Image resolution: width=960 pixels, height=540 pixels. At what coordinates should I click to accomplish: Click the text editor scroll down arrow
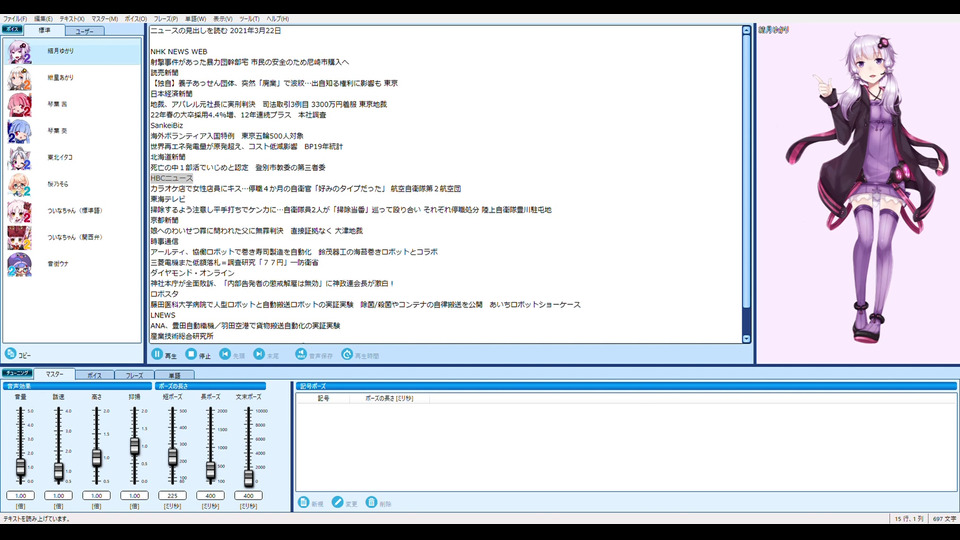click(x=746, y=339)
